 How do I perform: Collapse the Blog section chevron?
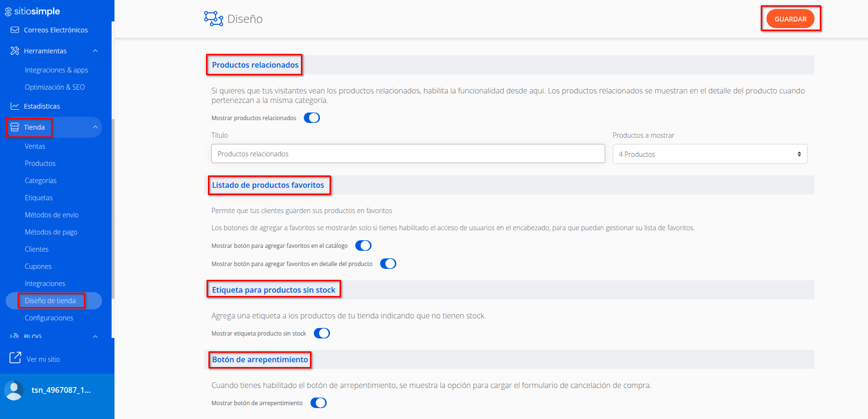(x=95, y=337)
